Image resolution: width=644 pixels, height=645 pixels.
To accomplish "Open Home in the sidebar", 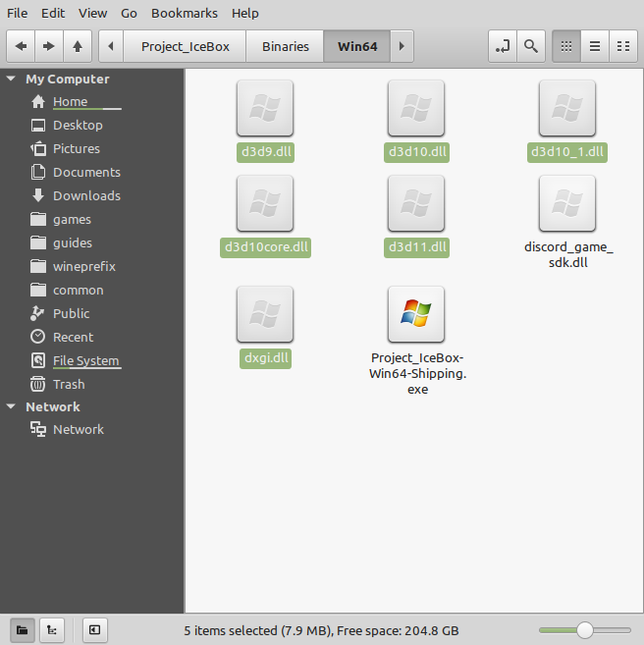I will pos(70,101).
